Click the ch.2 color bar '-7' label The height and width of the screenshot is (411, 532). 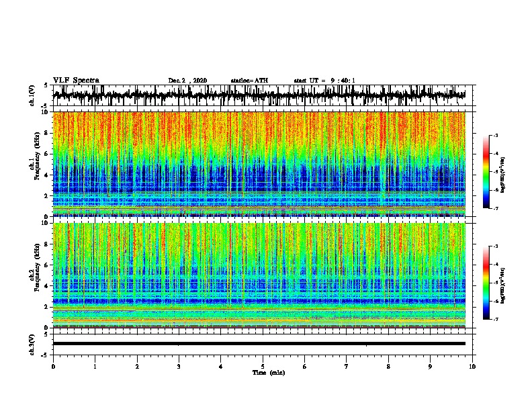[x=496, y=319]
